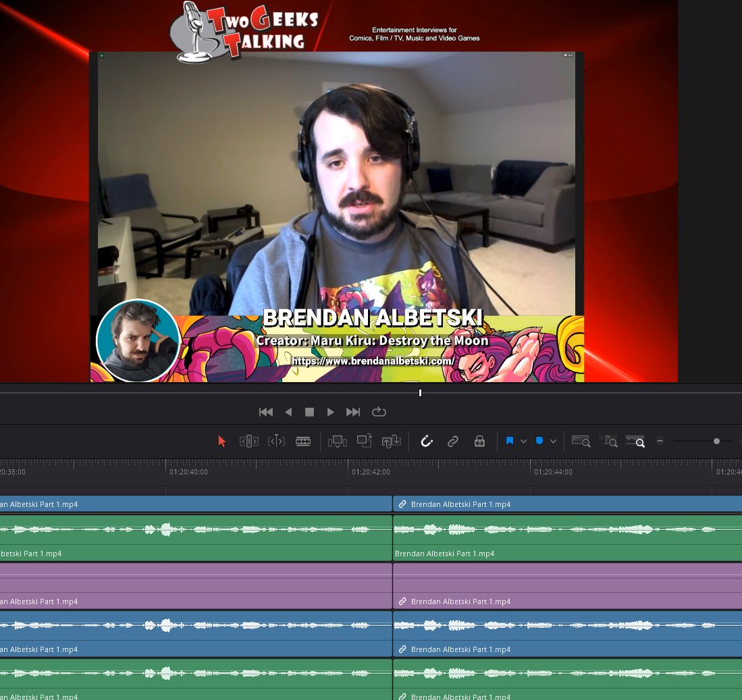Screen dimensions: 742x700
Task: Open the marker color dropdown arrow
Action: (553, 441)
